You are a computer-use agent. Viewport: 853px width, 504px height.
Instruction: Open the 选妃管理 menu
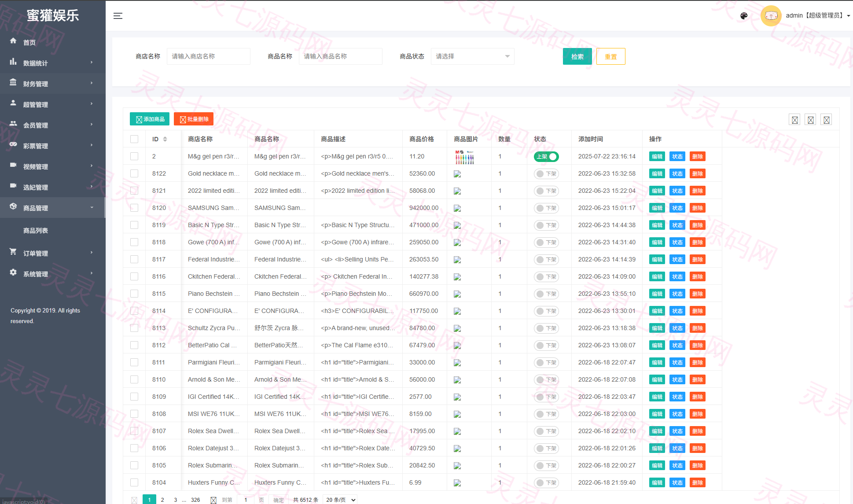(x=52, y=187)
